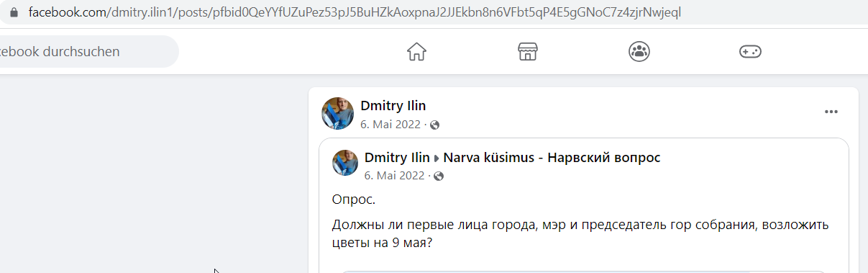868x273 pixels.
Task: Open the Dmitry Ilin name link in the shared post
Action: click(397, 158)
